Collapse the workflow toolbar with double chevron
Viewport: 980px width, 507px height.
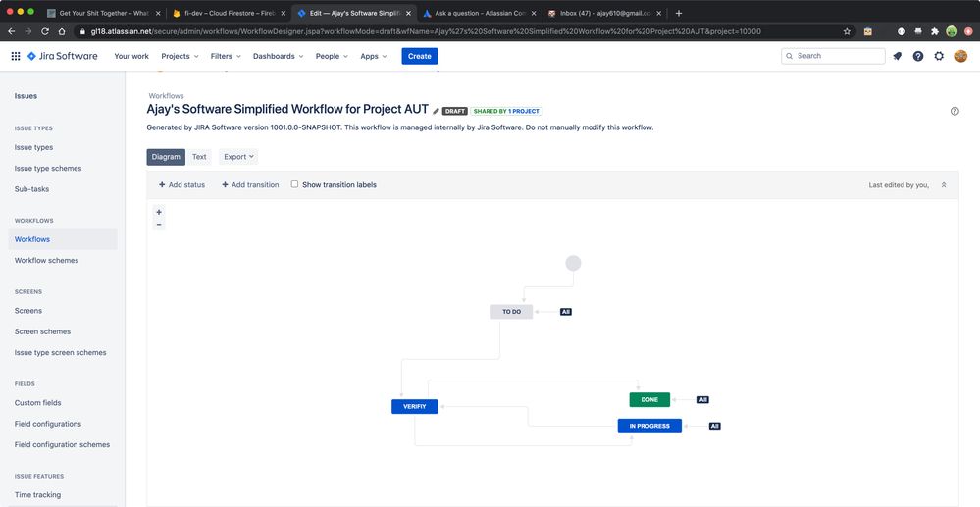point(944,185)
